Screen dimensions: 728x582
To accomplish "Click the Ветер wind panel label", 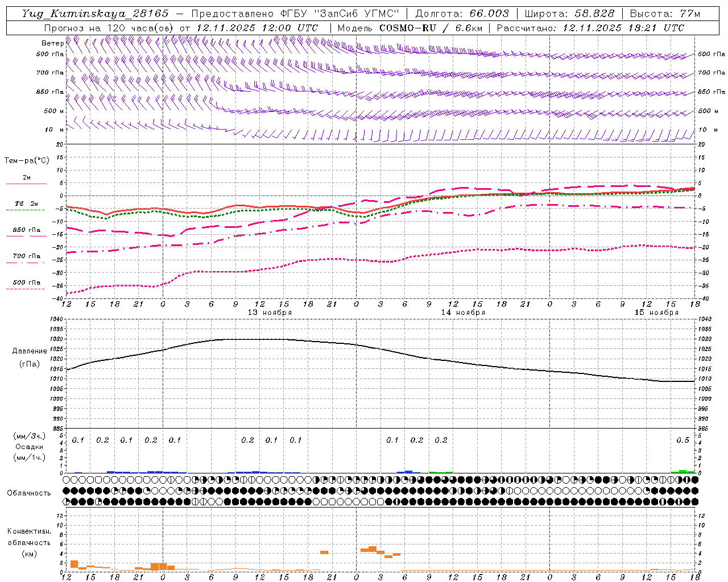I will tap(52, 43).
